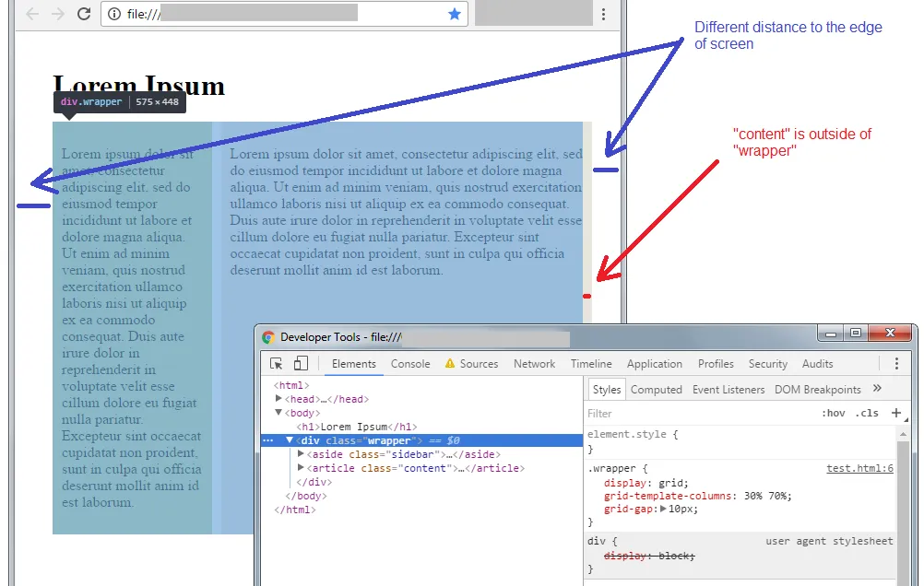Minimize the Developer Tools window
This screenshot has width=924, height=586.
831,334
